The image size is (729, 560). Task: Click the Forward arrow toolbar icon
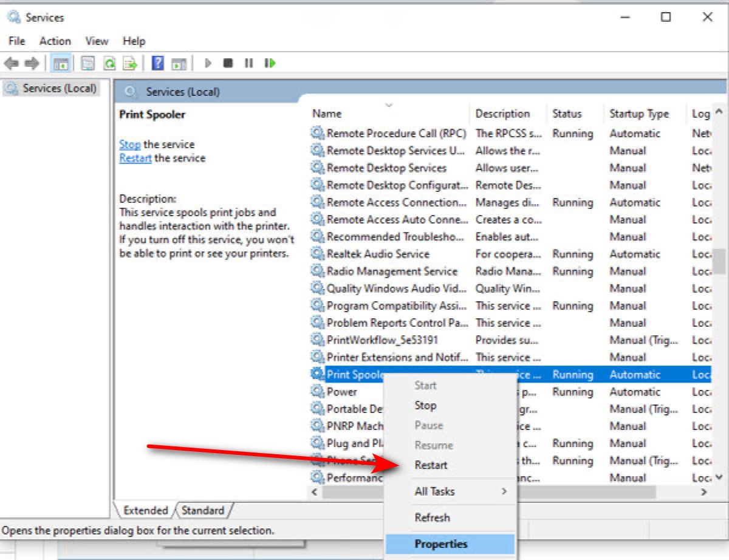click(x=32, y=63)
